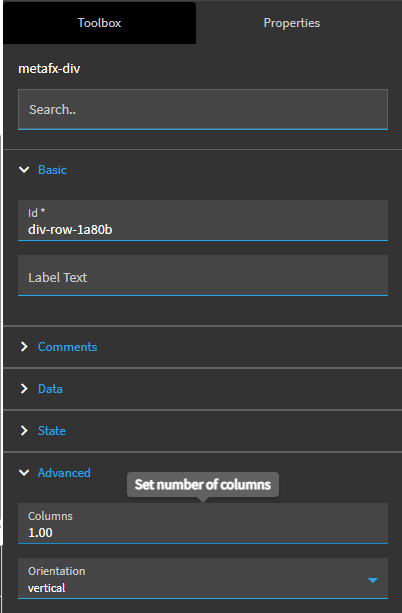Switch to the Toolbox tab
Viewport: 402px width, 613px height.
(x=99, y=23)
